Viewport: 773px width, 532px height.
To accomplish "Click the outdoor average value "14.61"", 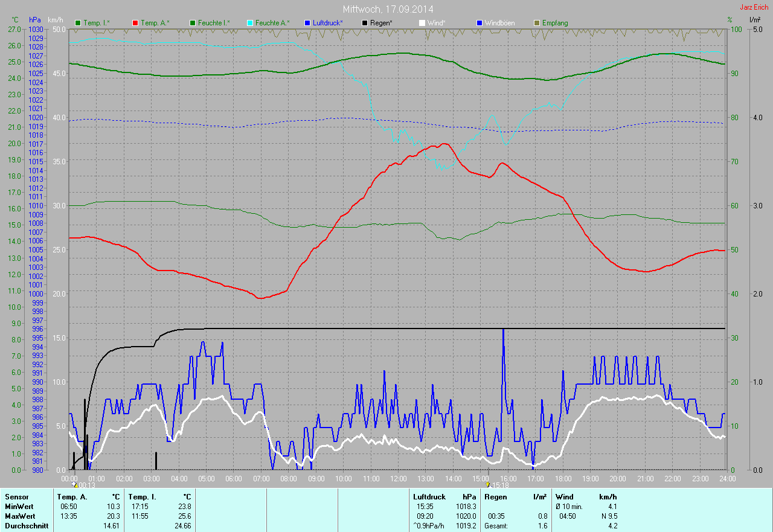I will point(112,526).
